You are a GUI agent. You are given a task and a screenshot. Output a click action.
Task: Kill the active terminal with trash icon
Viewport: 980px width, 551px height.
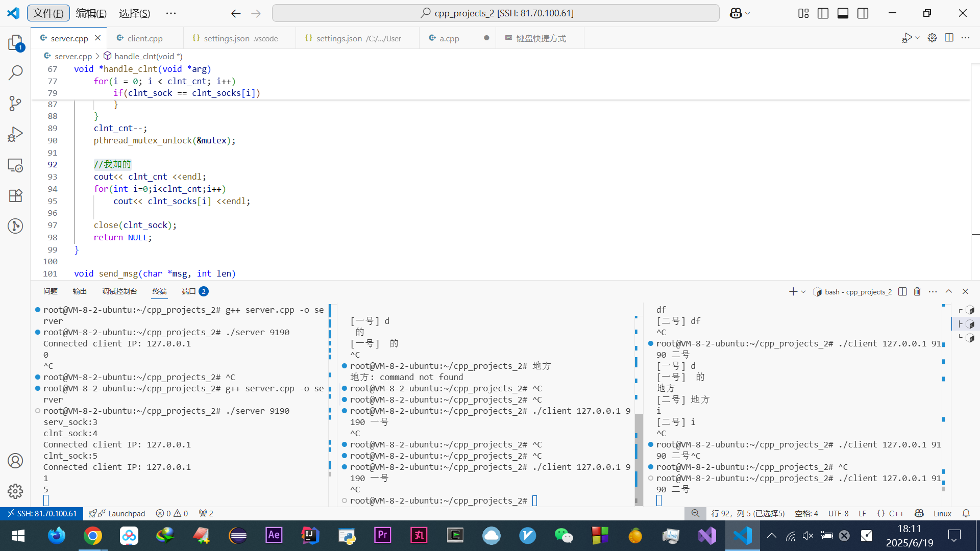coord(917,291)
